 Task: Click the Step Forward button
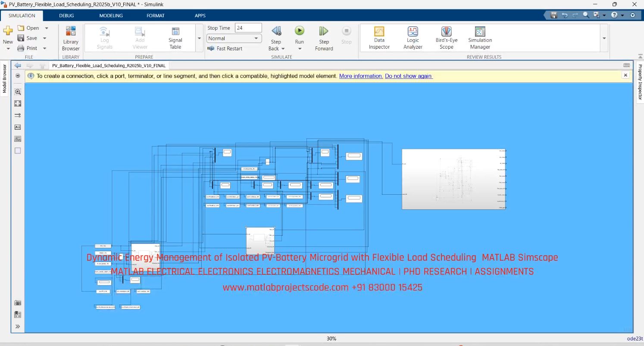coord(324,38)
